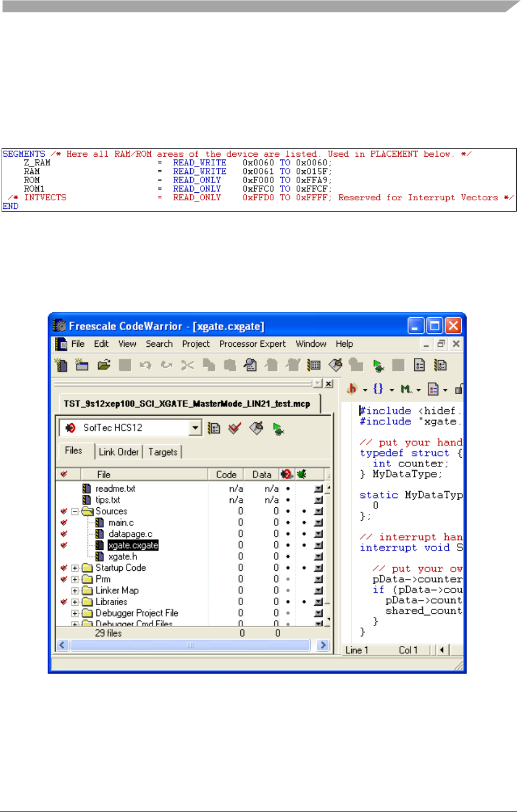
Task: Click the green Debug bug icon in main toolbar
Action: 379,366
